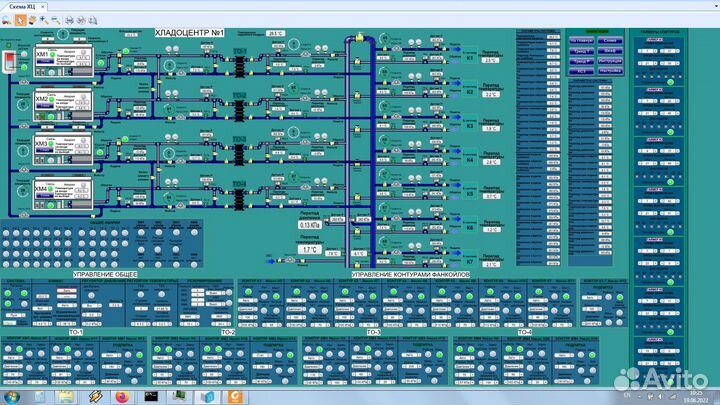Click the zoom out magnifier icon

(x=54, y=19)
